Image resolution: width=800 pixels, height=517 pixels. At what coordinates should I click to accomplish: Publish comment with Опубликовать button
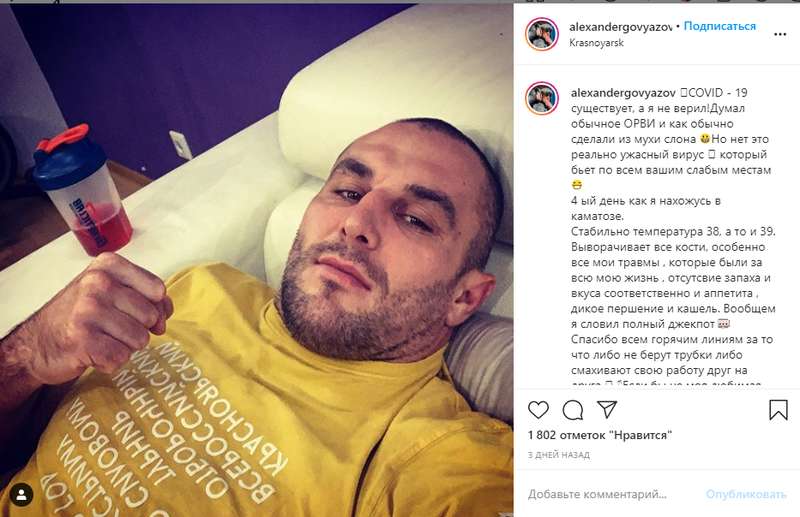(x=745, y=494)
